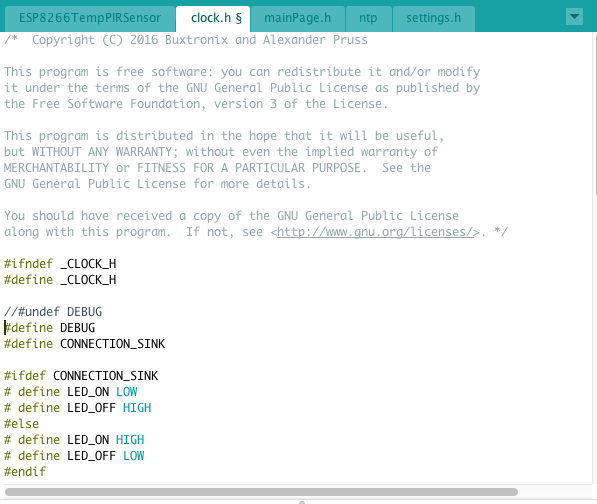The height and width of the screenshot is (504, 597).
Task: Click on '#define DEBUG' line
Action: (49, 328)
